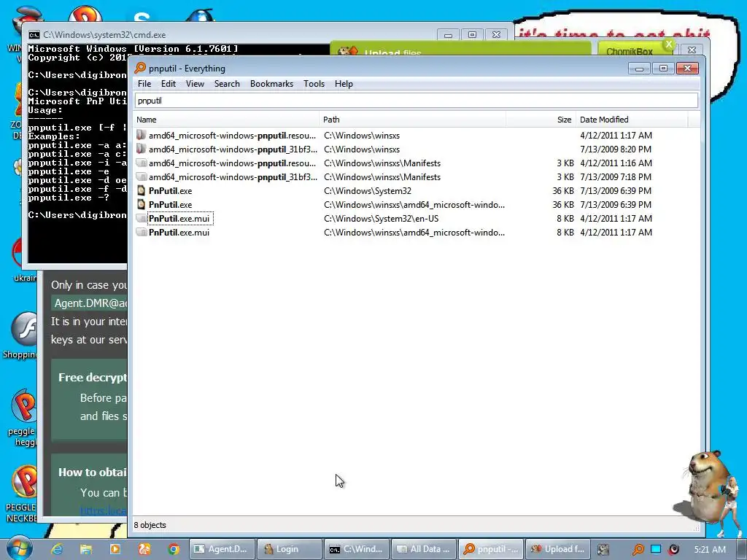Click the path C:\Windows\System32
This screenshot has width=747, height=560.
[368, 191]
